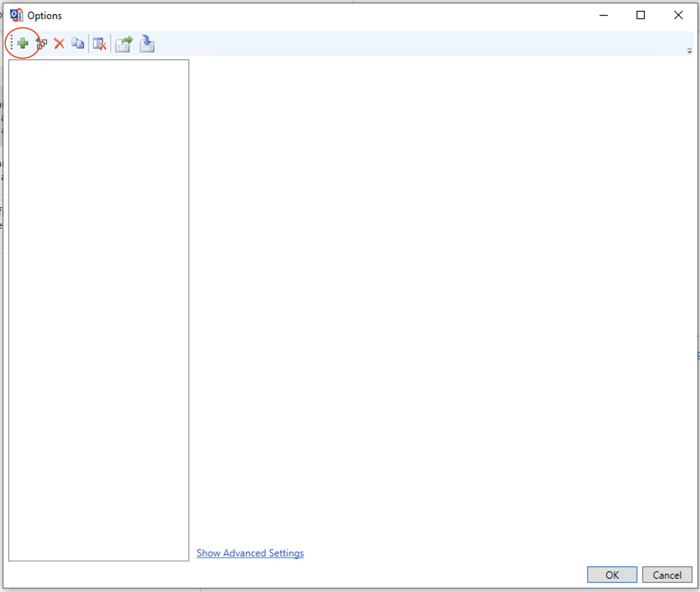The width and height of the screenshot is (700, 592).
Task: Maximize the Options window
Action: (640, 15)
